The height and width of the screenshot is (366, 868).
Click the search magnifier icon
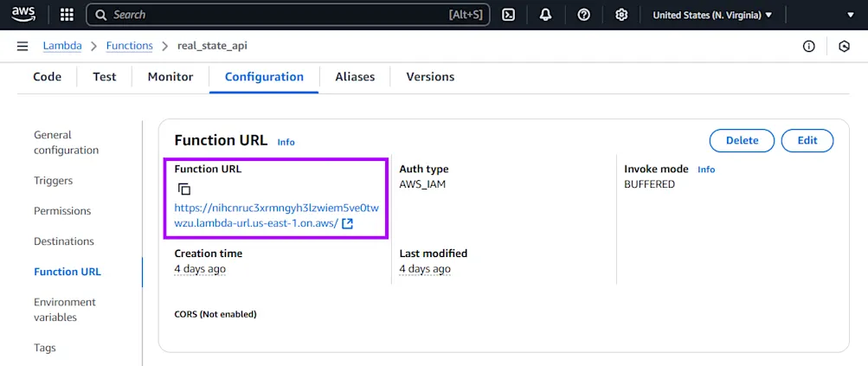point(100,15)
